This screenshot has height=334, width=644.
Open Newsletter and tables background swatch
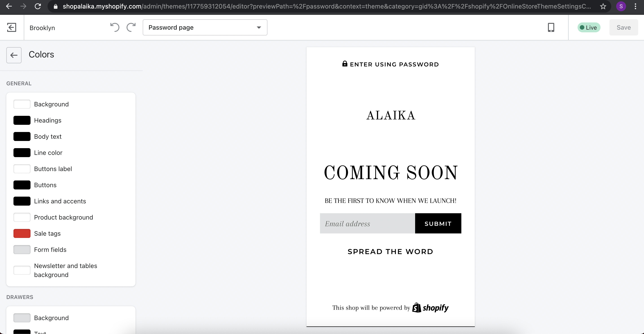point(22,270)
